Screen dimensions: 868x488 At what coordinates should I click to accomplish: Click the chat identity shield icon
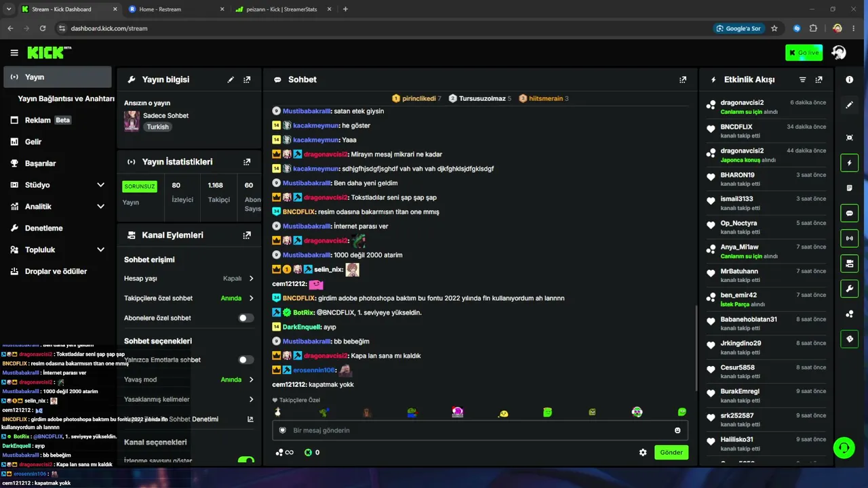click(x=283, y=430)
